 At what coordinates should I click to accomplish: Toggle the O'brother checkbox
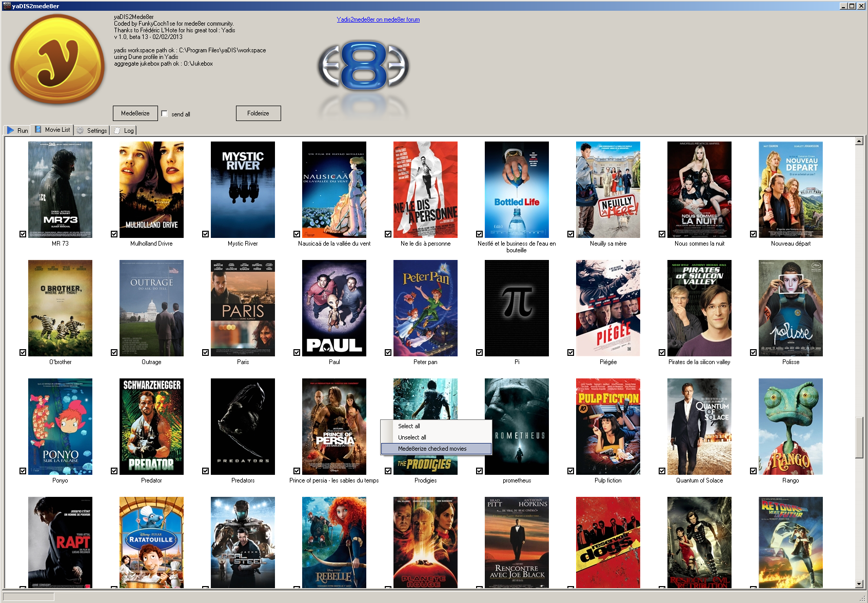[23, 352]
